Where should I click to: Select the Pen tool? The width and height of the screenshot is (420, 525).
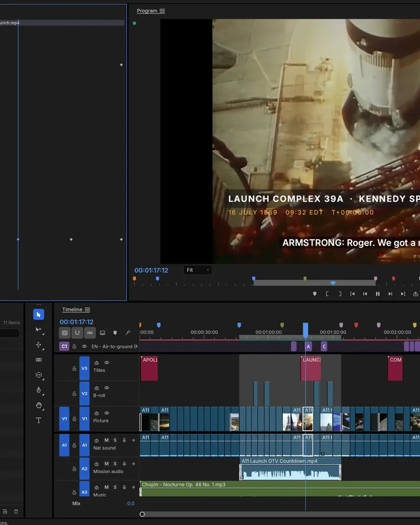tap(38, 390)
